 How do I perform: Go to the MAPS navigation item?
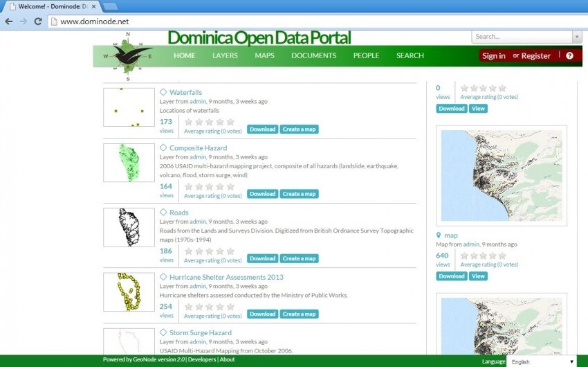[x=264, y=55]
